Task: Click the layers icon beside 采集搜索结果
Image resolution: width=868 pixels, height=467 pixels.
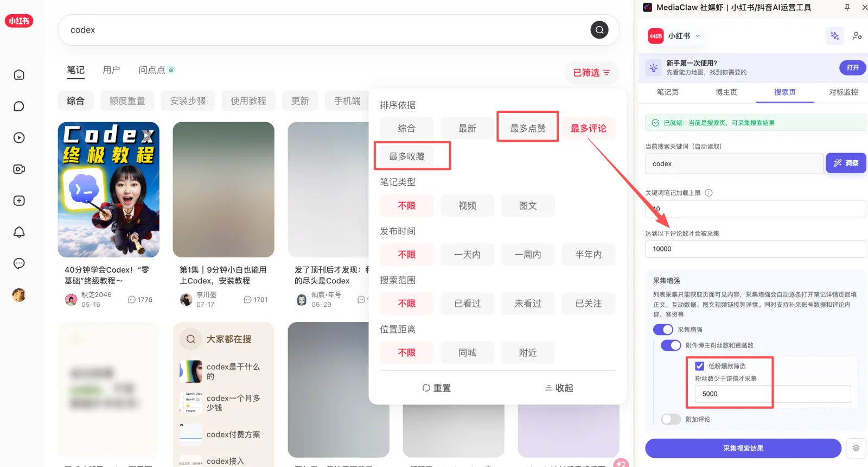Action: coord(856,449)
